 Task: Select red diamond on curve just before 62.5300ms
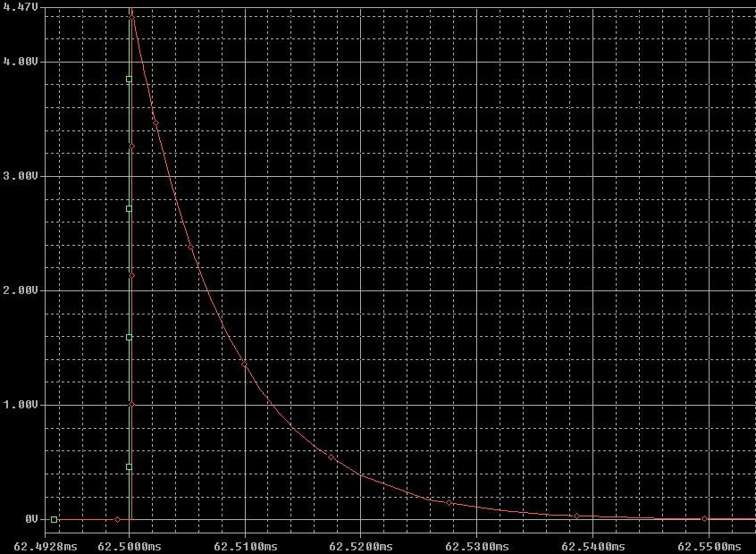pyautogui.click(x=449, y=502)
